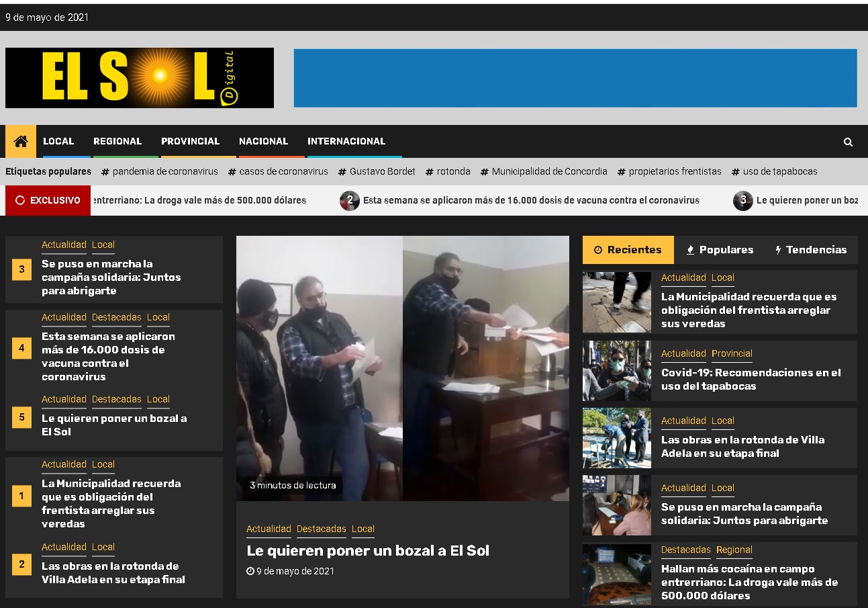This screenshot has height=608, width=868.
Task: Go to the home page via house icon
Action: pyautogui.click(x=21, y=141)
